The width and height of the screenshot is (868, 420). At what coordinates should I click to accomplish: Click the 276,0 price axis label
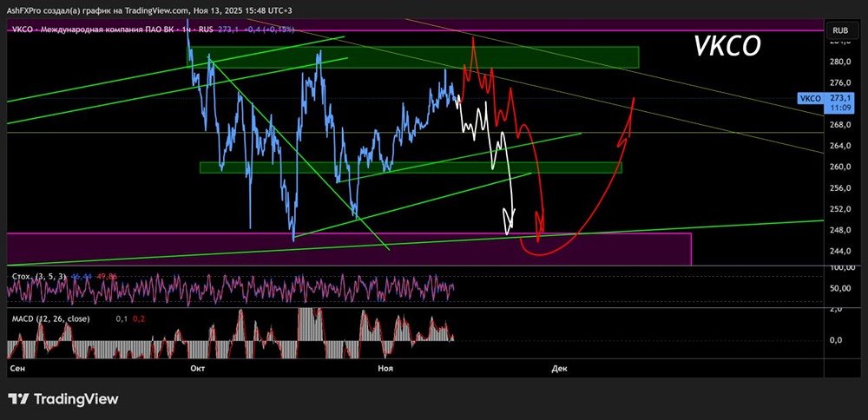pos(838,82)
